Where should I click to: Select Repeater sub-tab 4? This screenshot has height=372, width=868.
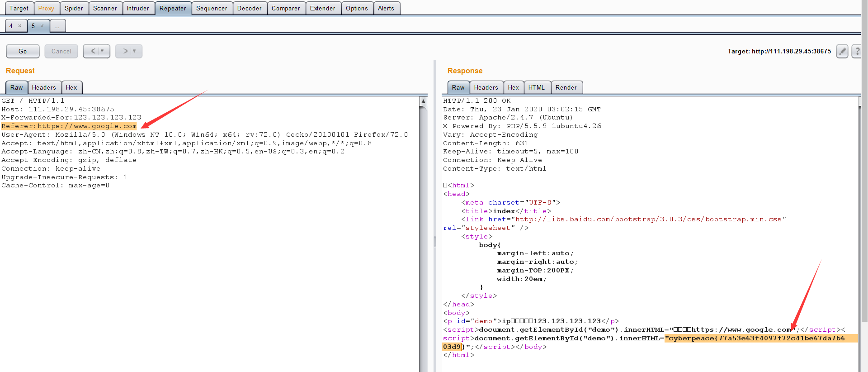pos(11,26)
